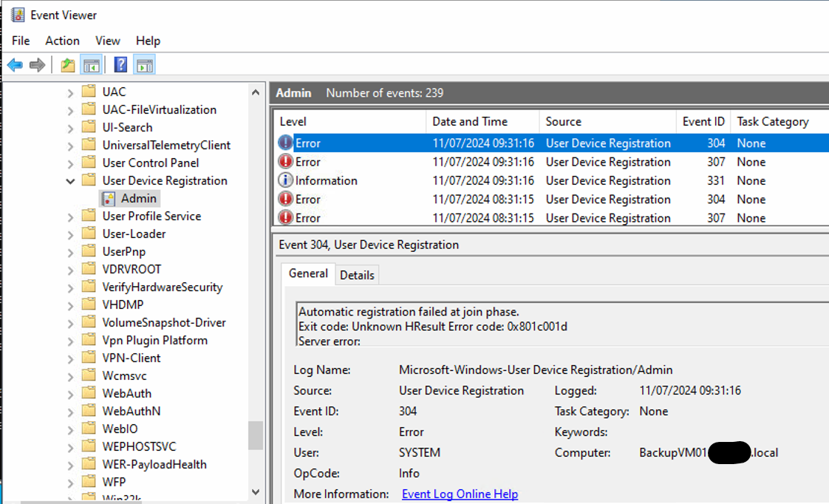The width and height of the screenshot is (829, 504).
Task: Click the Event Viewer title icon
Action: [x=18, y=15]
